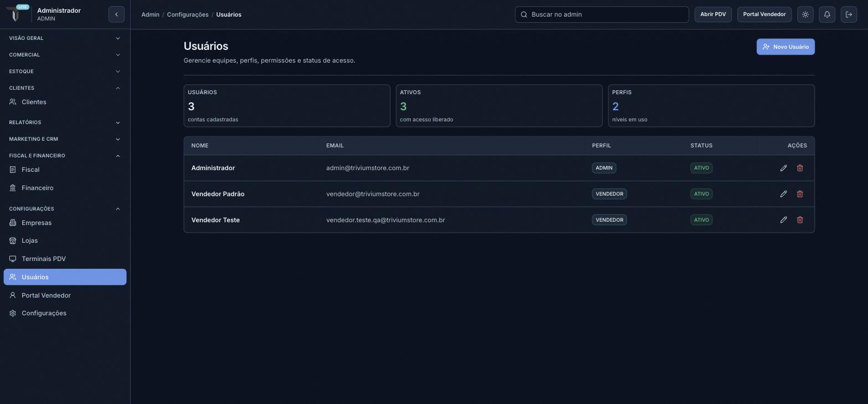This screenshot has height=404, width=868.
Task: Expand the Relatórios section
Action: [65, 122]
